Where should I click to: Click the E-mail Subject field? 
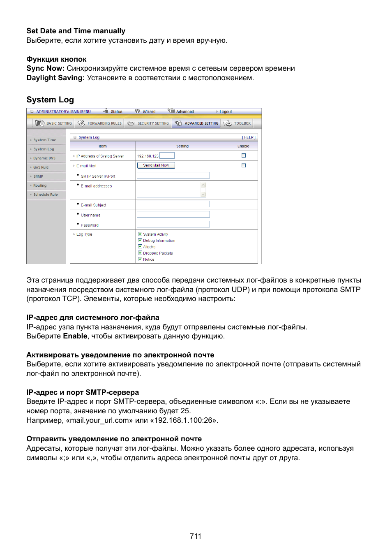173,204
